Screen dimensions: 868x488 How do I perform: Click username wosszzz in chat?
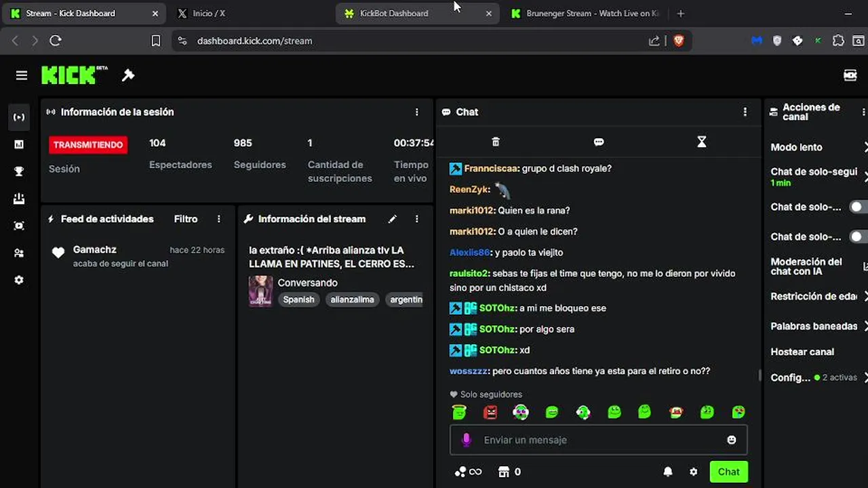click(x=469, y=371)
